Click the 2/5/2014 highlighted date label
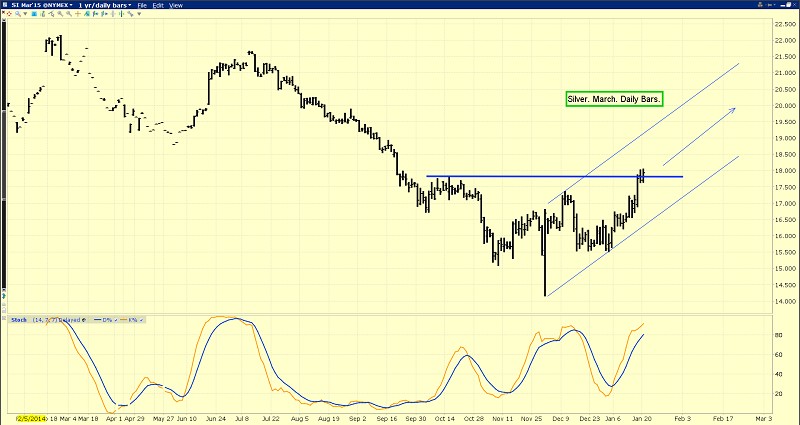 pyautogui.click(x=31, y=418)
